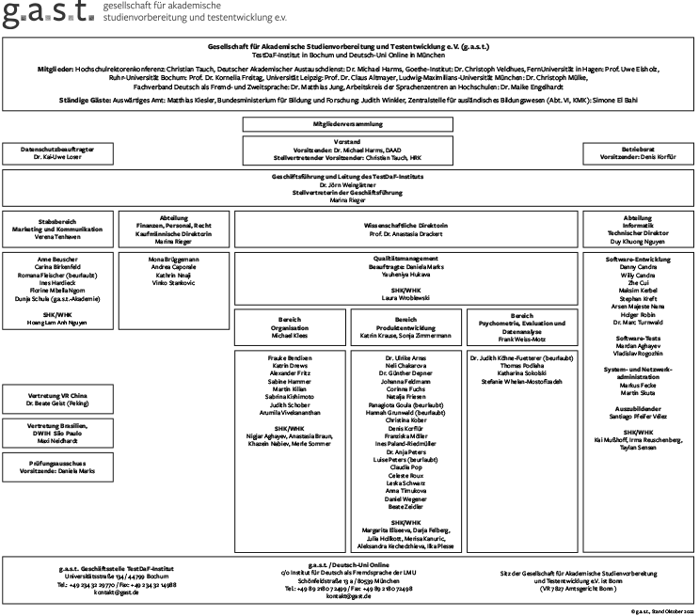Select the name "Prof. Dr. Anastasia Drackert"
699x616 pixels.
405,233
